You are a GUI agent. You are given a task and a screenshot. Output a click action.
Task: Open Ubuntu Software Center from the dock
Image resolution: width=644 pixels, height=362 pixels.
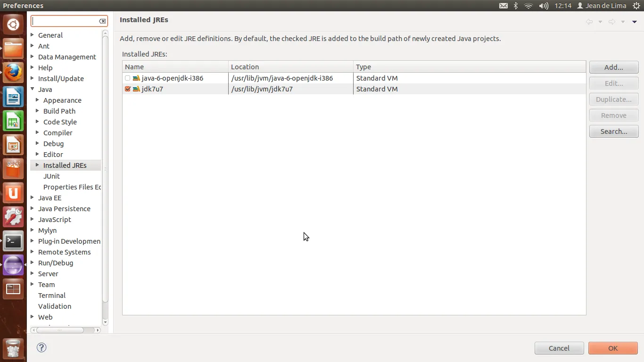13,170
